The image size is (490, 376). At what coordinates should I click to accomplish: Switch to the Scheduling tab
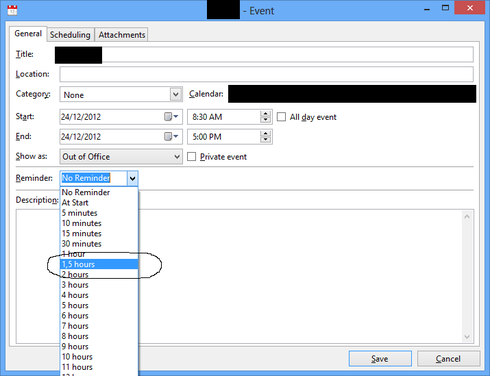(x=70, y=35)
